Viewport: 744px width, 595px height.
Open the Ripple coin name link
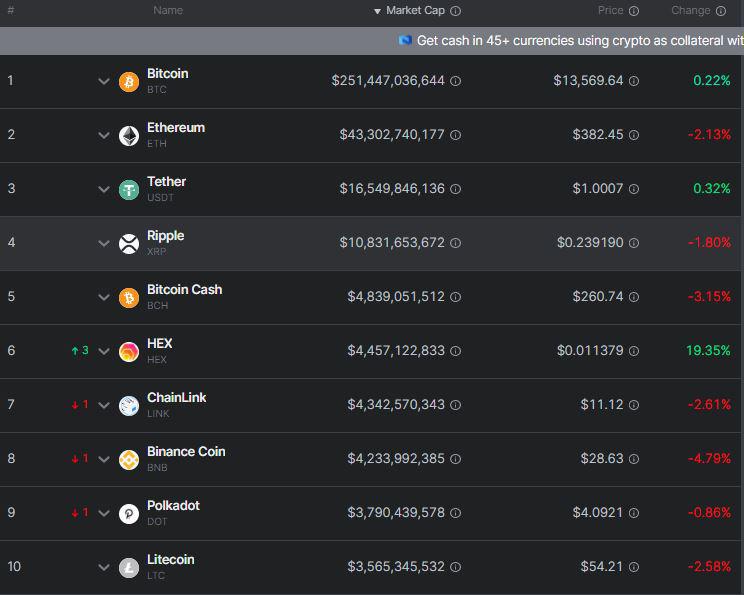(166, 236)
